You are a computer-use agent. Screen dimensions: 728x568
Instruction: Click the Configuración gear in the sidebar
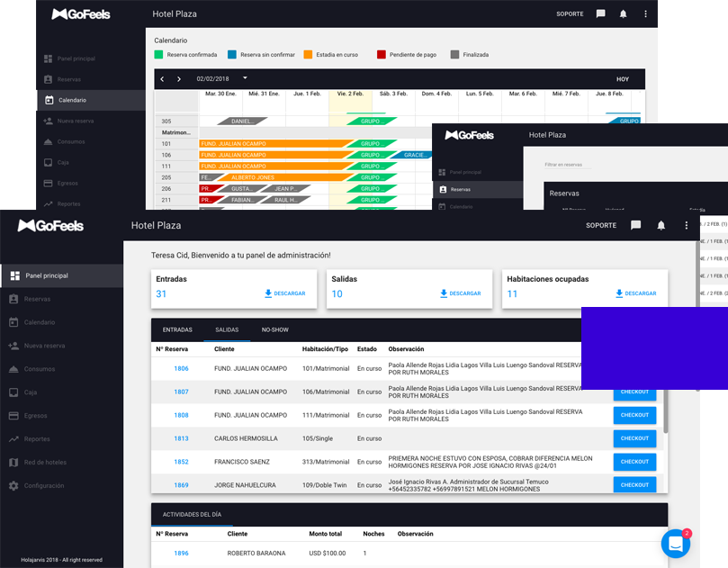(13, 485)
